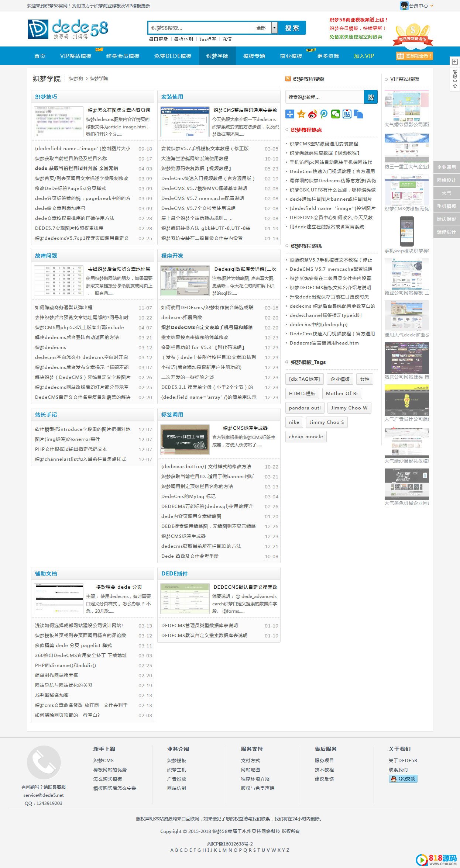
Task: Click the Baidu Tieba share icon
Action: pos(347,114)
